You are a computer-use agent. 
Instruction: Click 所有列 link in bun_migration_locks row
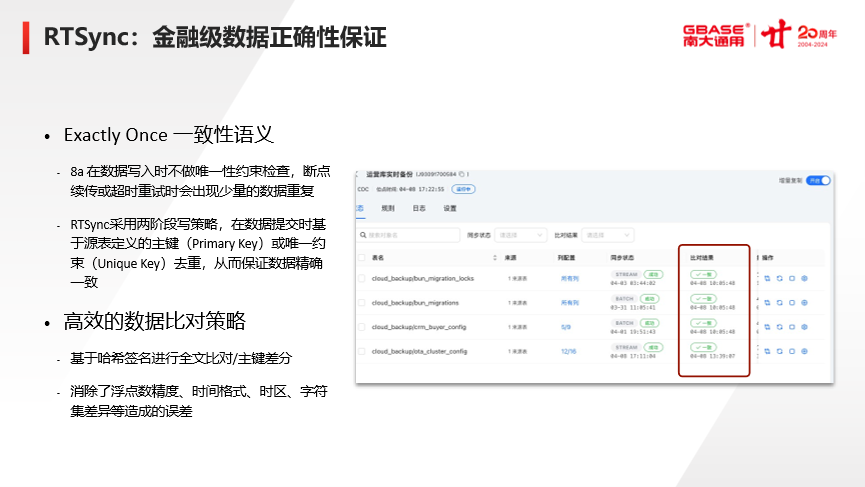[x=570, y=279]
